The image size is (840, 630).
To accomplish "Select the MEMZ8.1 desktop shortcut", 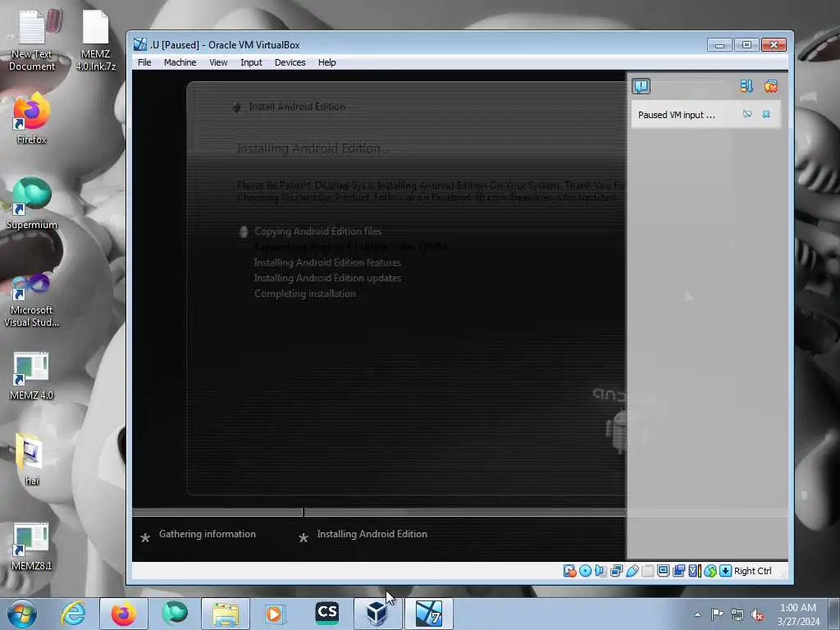I will click(32, 546).
